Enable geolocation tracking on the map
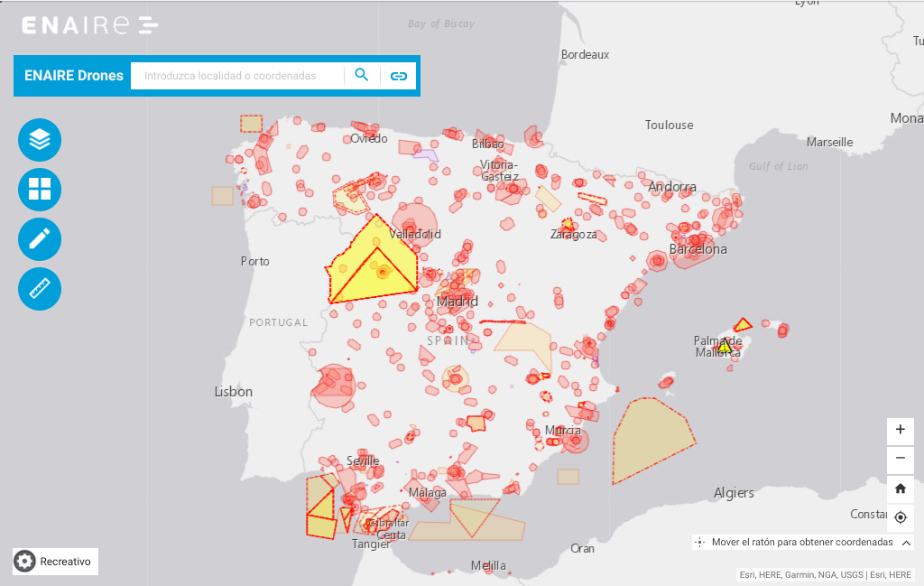 coord(900,517)
